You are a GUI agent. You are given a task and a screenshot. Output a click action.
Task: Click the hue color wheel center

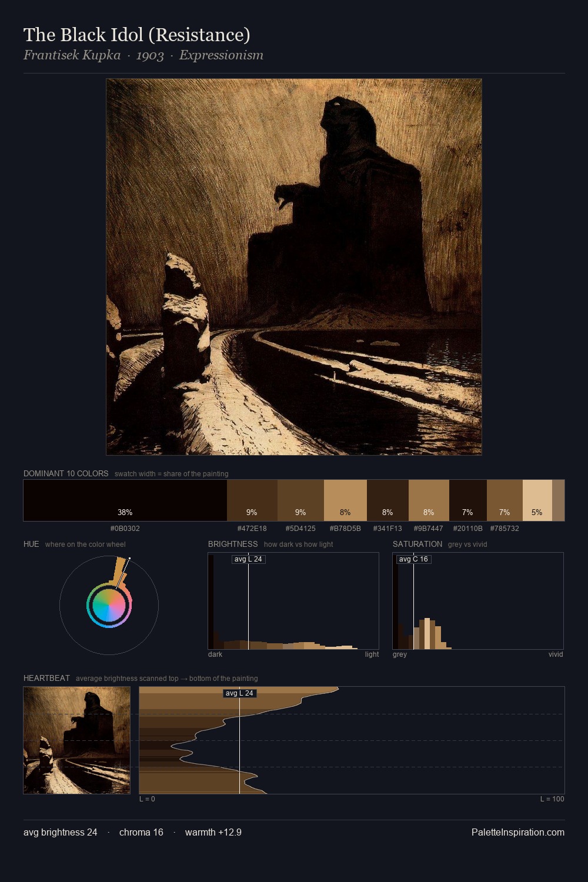point(109,605)
